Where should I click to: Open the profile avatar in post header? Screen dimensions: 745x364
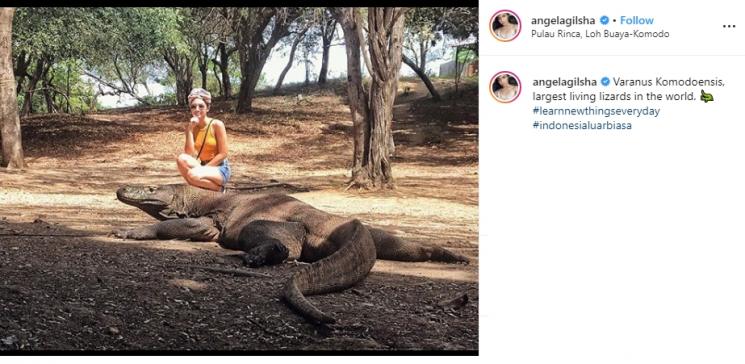(x=505, y=26)
